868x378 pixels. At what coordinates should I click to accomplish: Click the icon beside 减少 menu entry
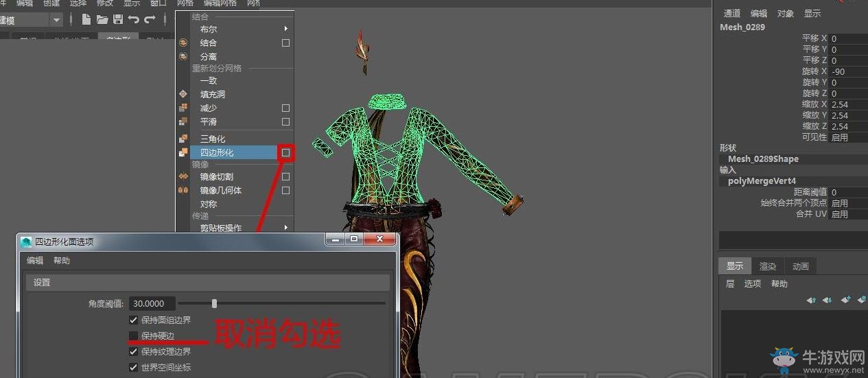pos(183,108)
